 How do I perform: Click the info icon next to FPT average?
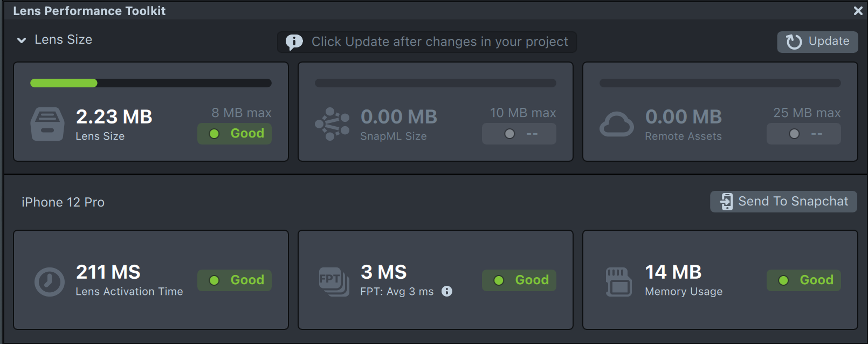click(x=447, y=292)
